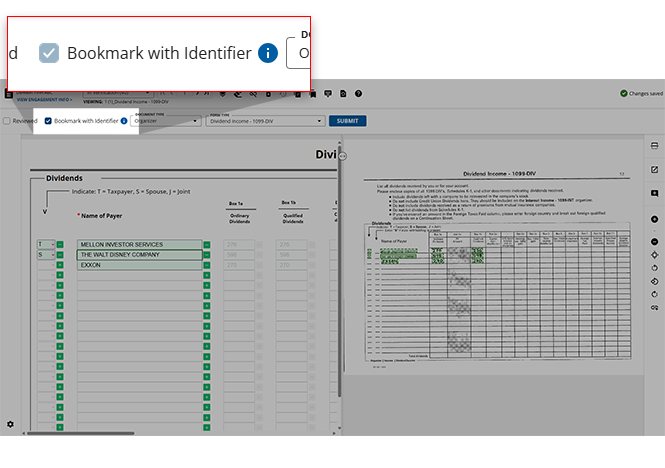This screenshot has width=665, height=468.
Task: Click the horizontal scrollbar left arrow
Action: pos(24,433)
